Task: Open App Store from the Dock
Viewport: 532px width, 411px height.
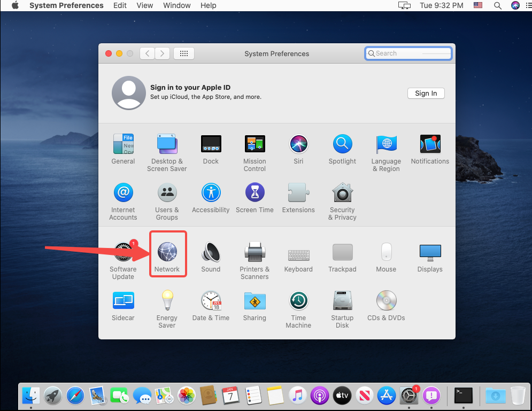Action: pos(387,396)
